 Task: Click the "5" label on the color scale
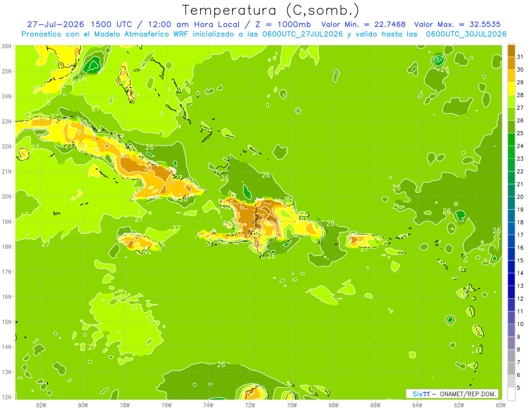coord(519,388)
